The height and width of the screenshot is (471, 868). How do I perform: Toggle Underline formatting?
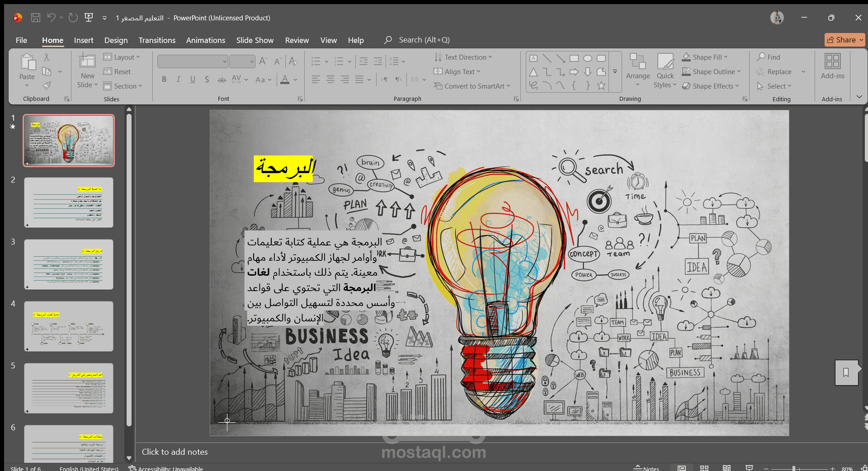click(x=193, y=80)
